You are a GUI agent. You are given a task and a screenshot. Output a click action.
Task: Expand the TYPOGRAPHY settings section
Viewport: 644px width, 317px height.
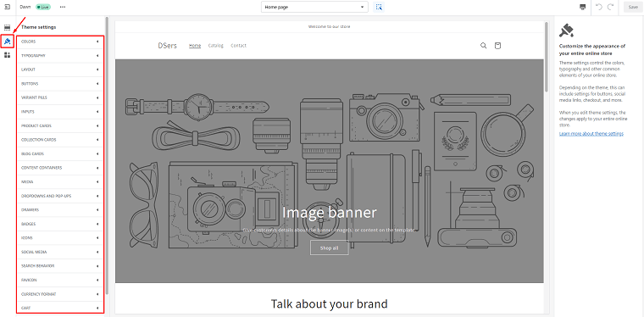(60, 55)
